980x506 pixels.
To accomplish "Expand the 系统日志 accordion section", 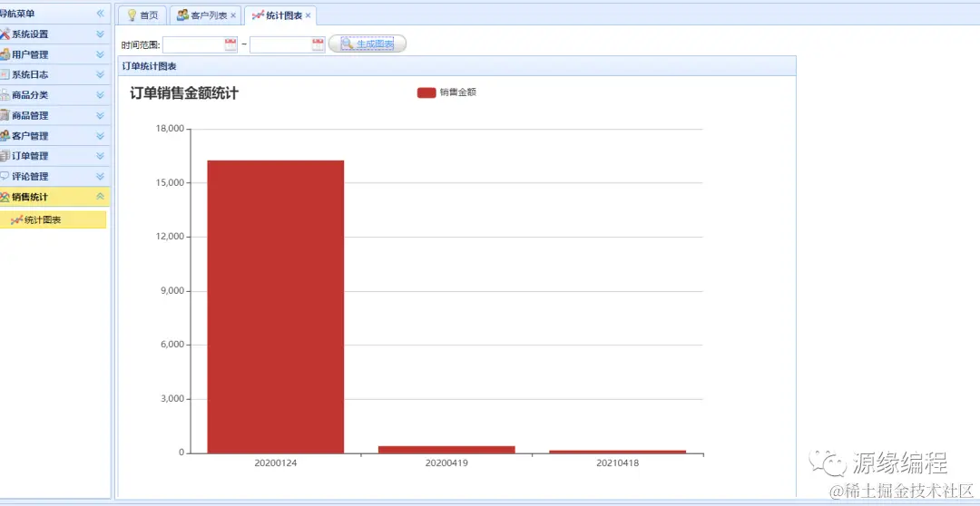I will 100,74.
